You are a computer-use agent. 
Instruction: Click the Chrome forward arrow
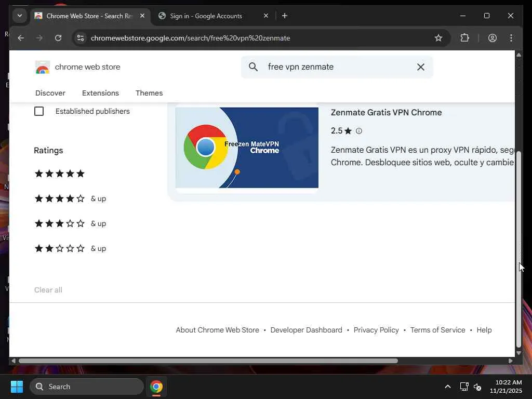[39, 38]
